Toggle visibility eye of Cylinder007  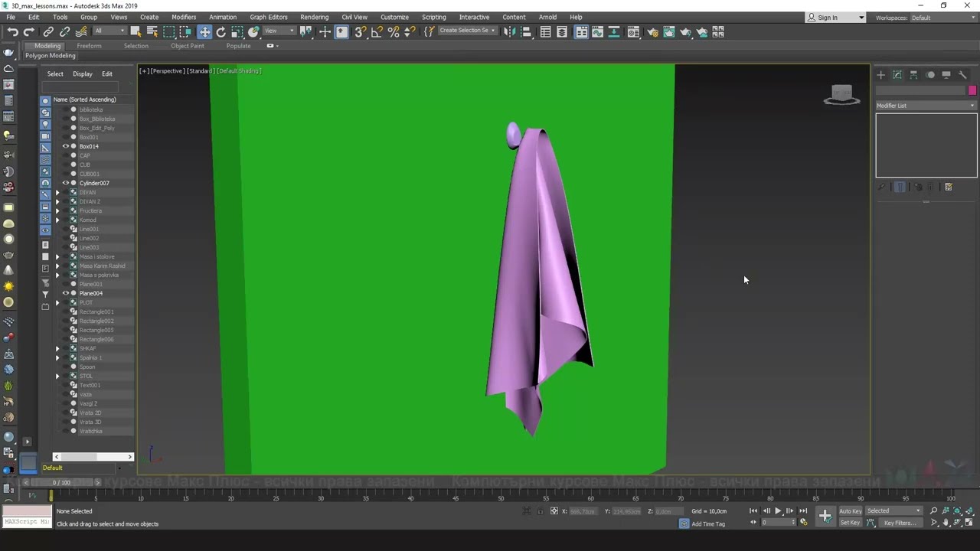click(66, 183)
